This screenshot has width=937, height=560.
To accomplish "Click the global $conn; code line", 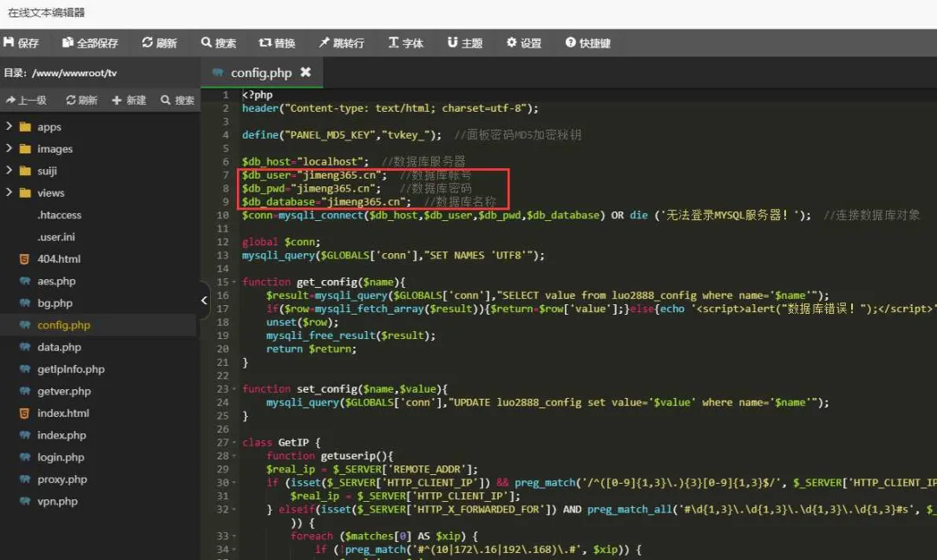I will click(281, 242).
